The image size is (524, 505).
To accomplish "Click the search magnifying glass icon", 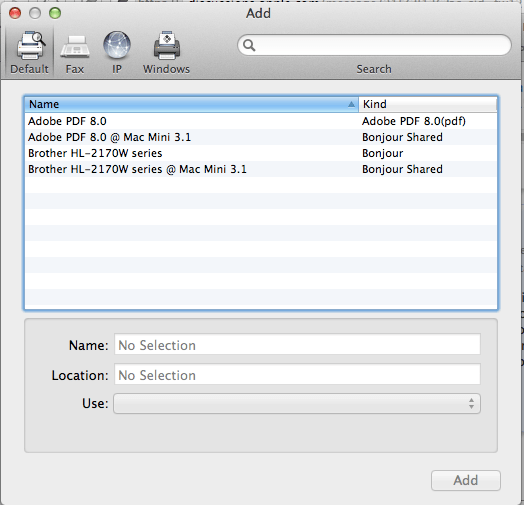I will point(249,45).
